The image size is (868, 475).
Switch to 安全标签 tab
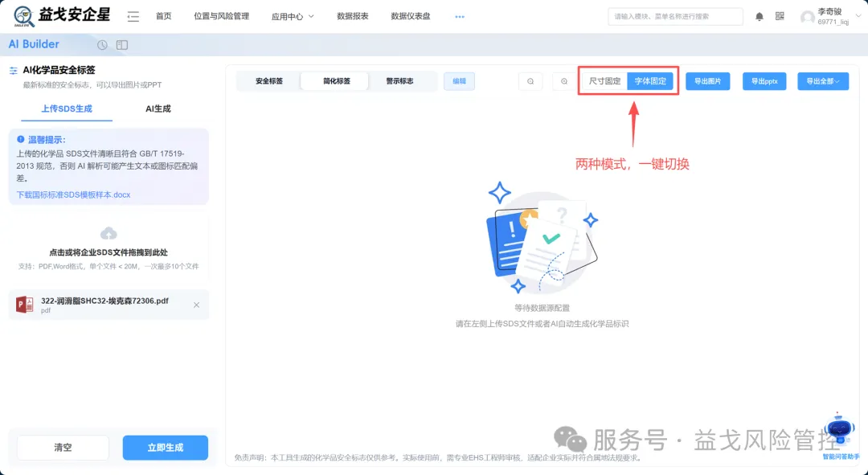coord(269,81)
